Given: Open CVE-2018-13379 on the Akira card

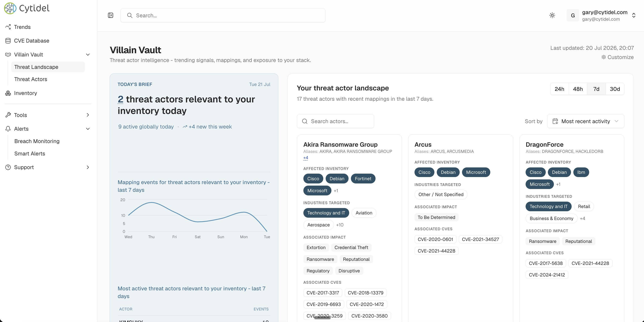Looking at the screenshot, I should 365,293.
